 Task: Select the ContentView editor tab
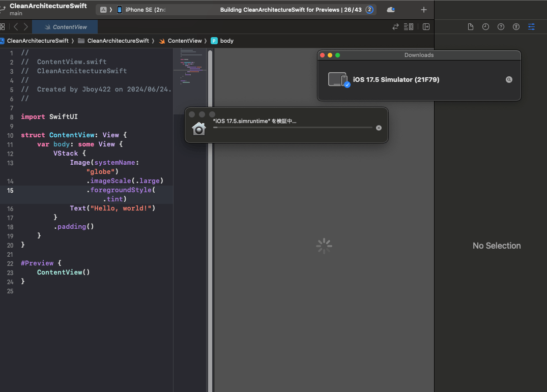coord(65,27)
